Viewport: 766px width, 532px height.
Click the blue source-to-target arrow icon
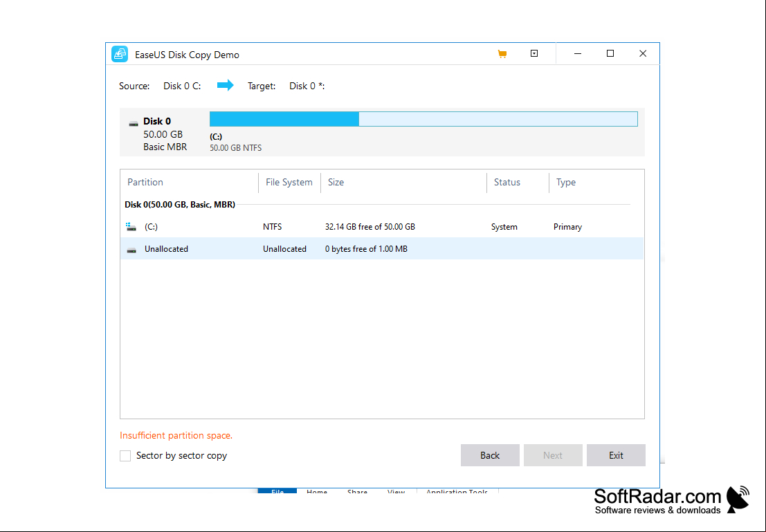[225, 86]
